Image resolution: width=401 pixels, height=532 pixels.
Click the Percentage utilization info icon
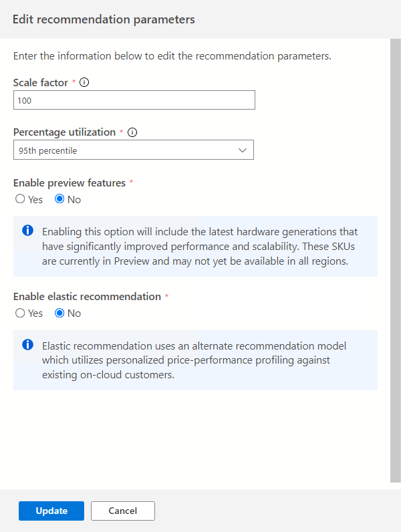(x=132, y=132)
